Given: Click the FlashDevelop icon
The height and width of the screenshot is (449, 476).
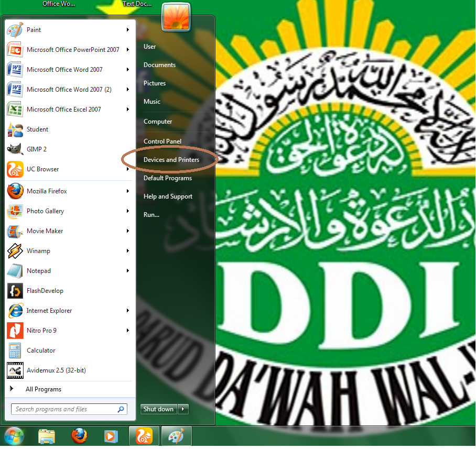Looking at the screenshot, I should click(x=15, y=291).
